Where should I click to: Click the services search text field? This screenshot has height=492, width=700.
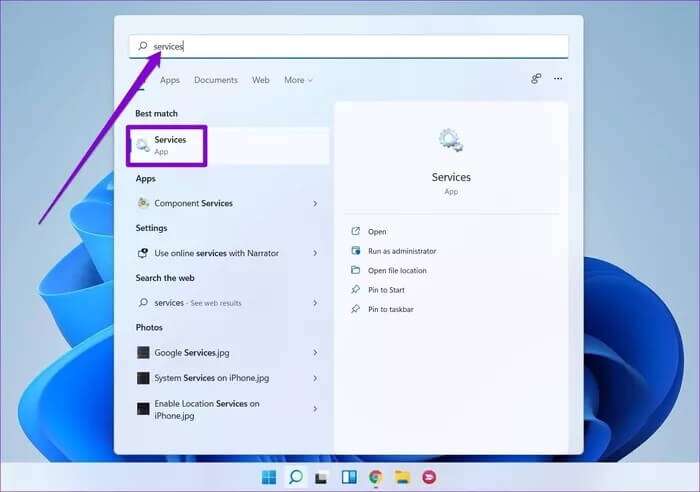point(349,46)
